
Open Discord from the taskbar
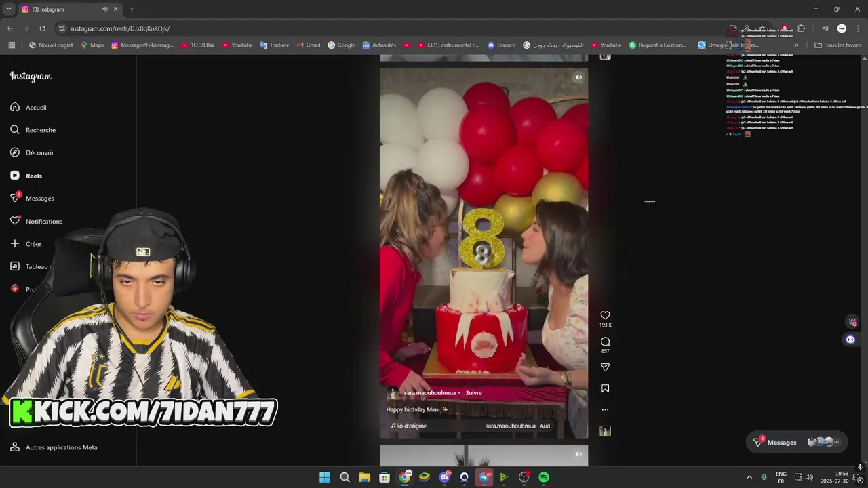(x=444, y=477)
